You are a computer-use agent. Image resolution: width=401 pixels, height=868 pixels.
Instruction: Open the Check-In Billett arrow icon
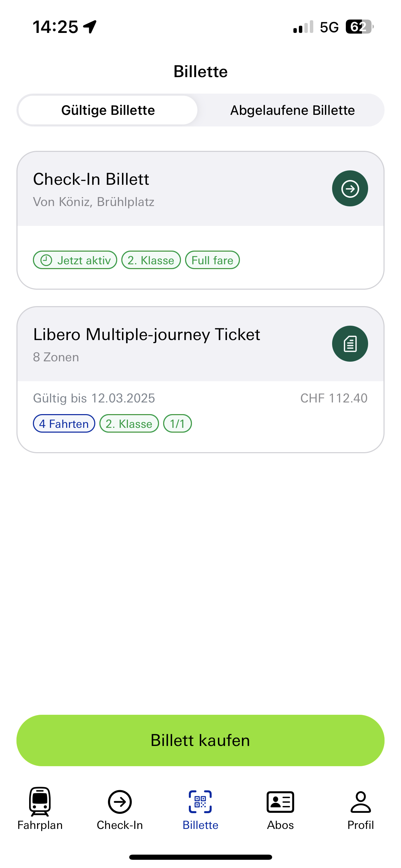coord(350,189)
